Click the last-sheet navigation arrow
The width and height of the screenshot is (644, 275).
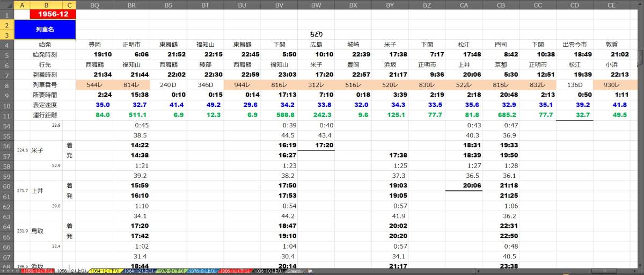tap(18, 271)
